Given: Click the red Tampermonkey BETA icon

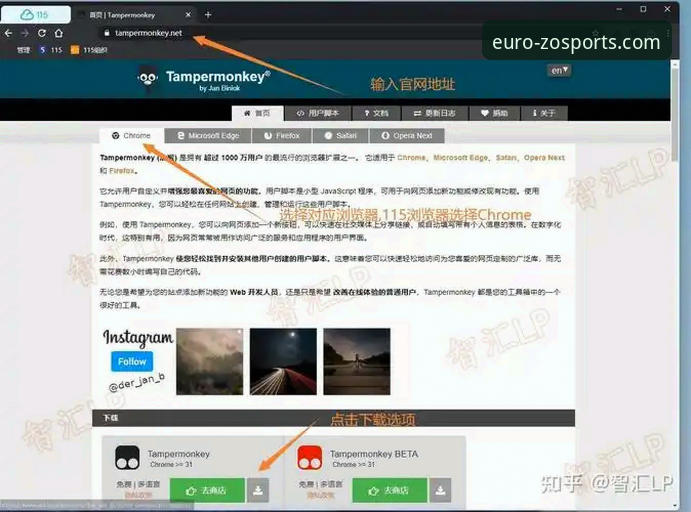Looking at the screenshot, I should tap(309, 457).
